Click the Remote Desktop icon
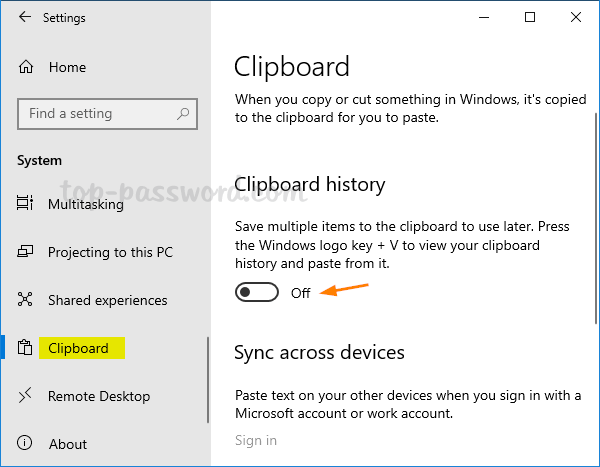This screenshot has height=467, width=600. click(26, 396)
